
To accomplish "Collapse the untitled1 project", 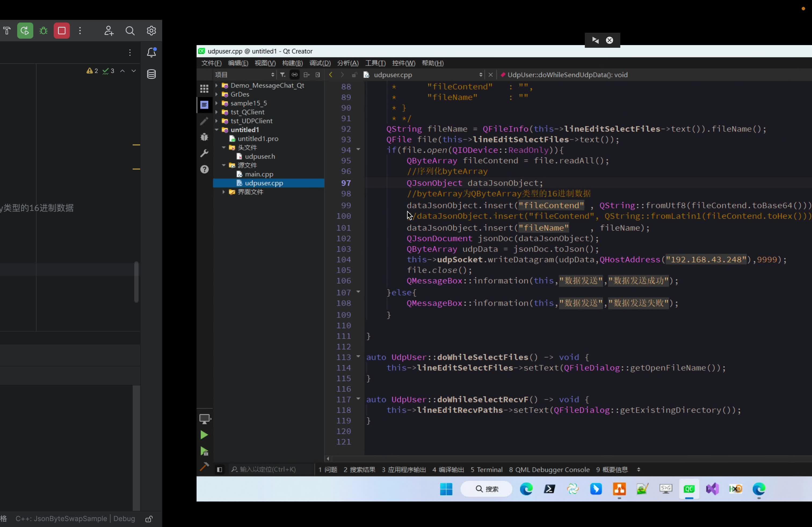I will point(216,130).
